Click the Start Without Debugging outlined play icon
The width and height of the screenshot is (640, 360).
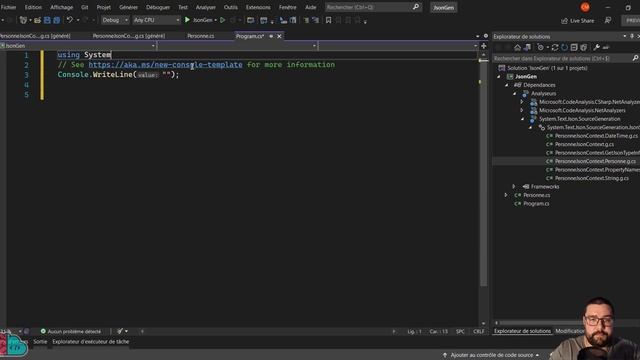tap(222, 20)
